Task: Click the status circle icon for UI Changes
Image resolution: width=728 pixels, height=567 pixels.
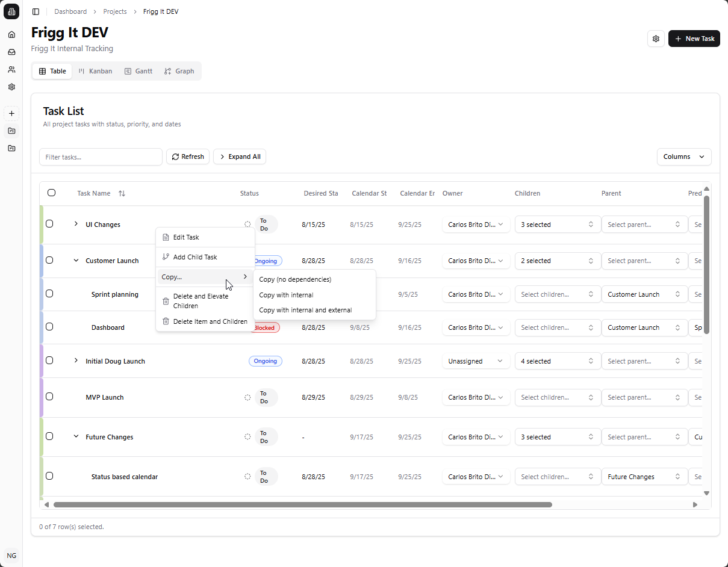Action: tap(247, 225)
